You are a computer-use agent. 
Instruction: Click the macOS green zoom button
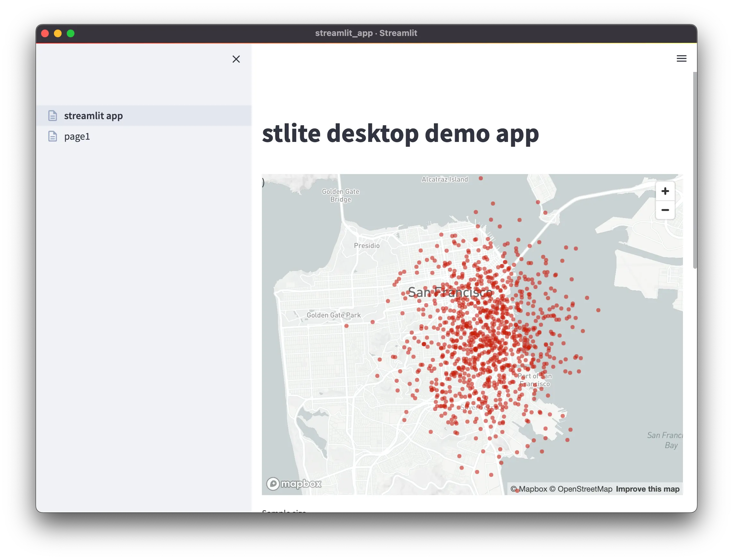point(71,33)
